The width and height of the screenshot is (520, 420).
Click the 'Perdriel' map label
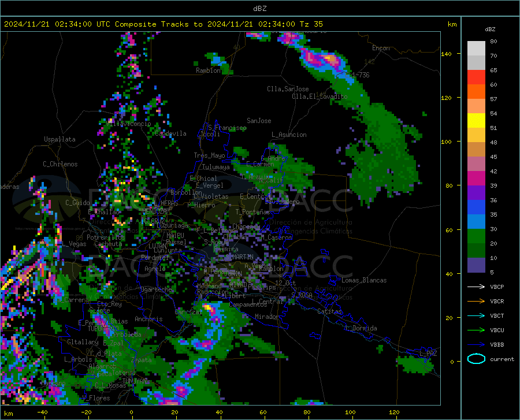tap(155, 257)
